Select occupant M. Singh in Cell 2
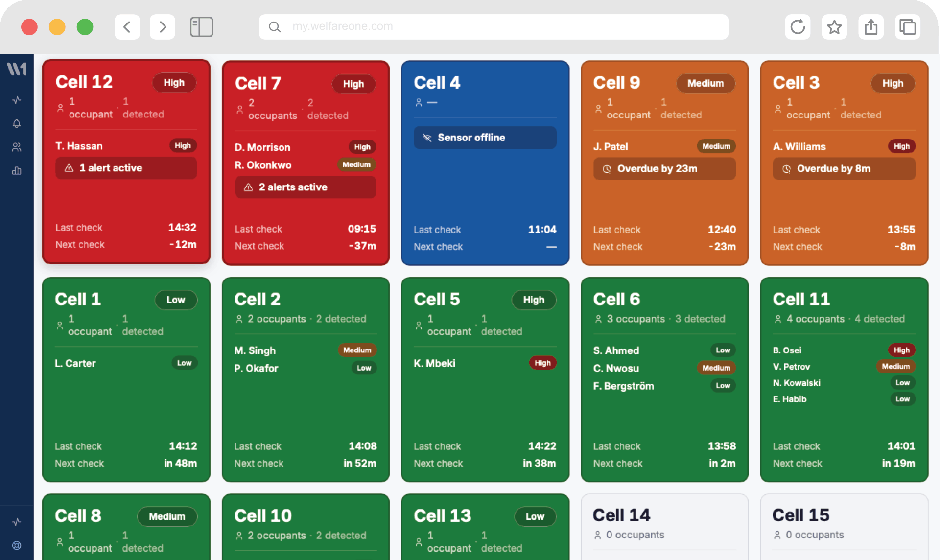The width and height of the screenshot is (940, 560). (x=255, y=351)
